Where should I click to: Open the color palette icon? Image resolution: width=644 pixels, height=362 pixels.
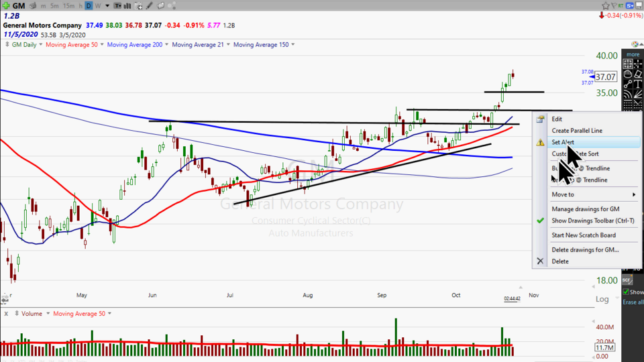click(x=635, y=44)
